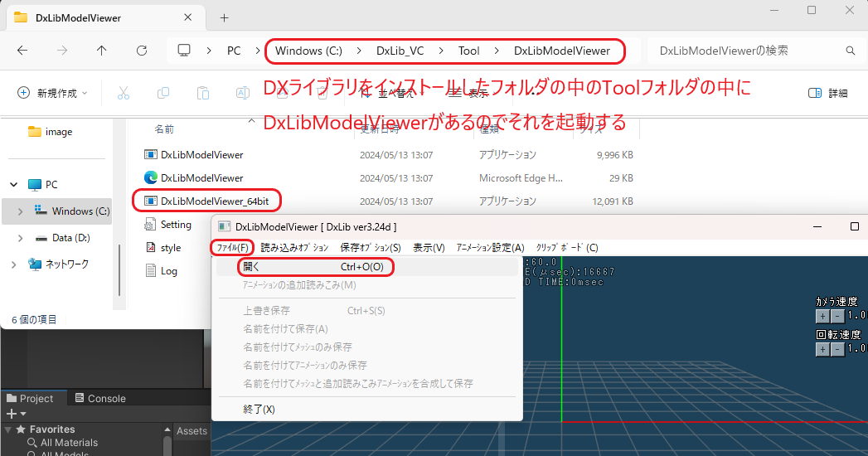868x456 pixels.
Task: Choose 開く Ctrl+O from File menu
Action: (367, 267)
